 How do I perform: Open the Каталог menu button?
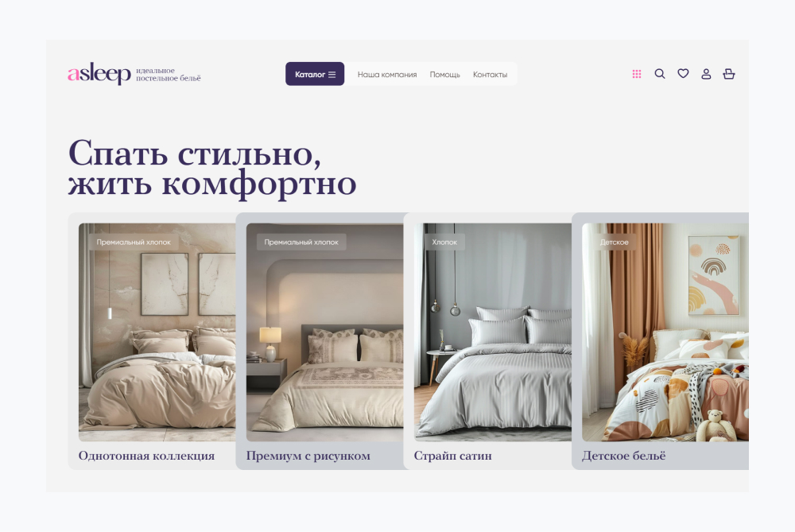(x=315, y=74)
